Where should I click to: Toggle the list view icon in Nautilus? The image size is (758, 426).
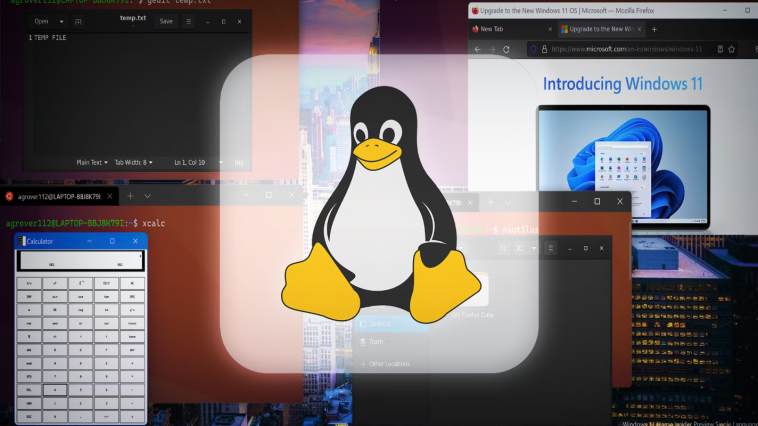521,248
